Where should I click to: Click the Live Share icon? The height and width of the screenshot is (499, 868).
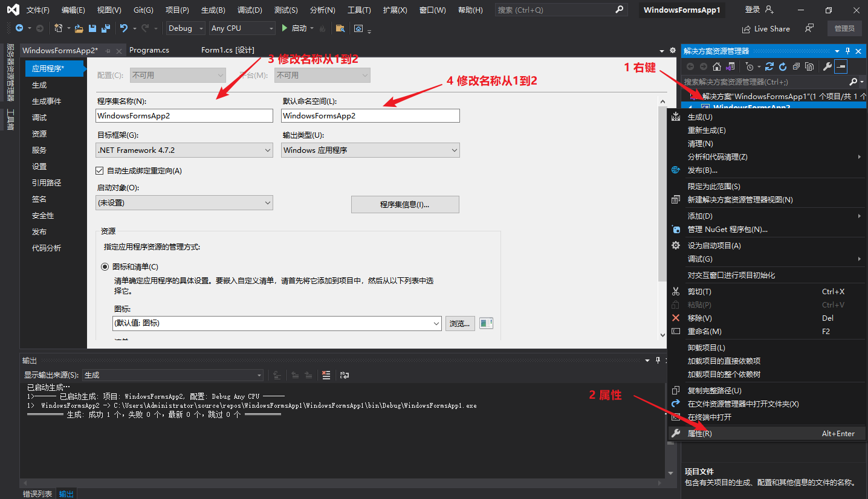pos(747,29)
